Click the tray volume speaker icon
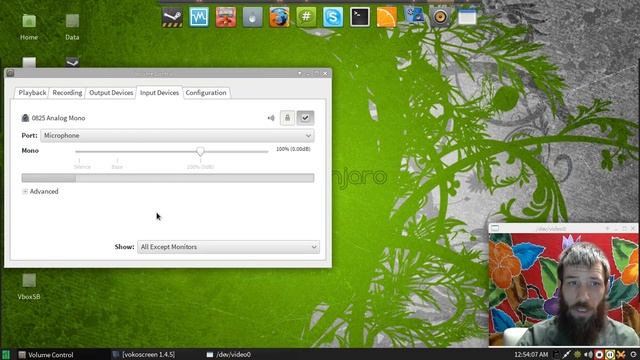 click(588, 355)
